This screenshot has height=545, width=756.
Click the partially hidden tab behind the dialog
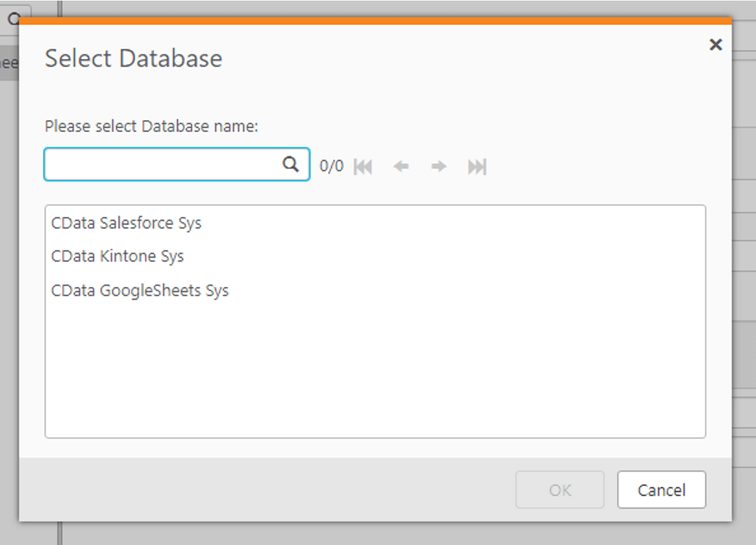click(x=9, y=64)
